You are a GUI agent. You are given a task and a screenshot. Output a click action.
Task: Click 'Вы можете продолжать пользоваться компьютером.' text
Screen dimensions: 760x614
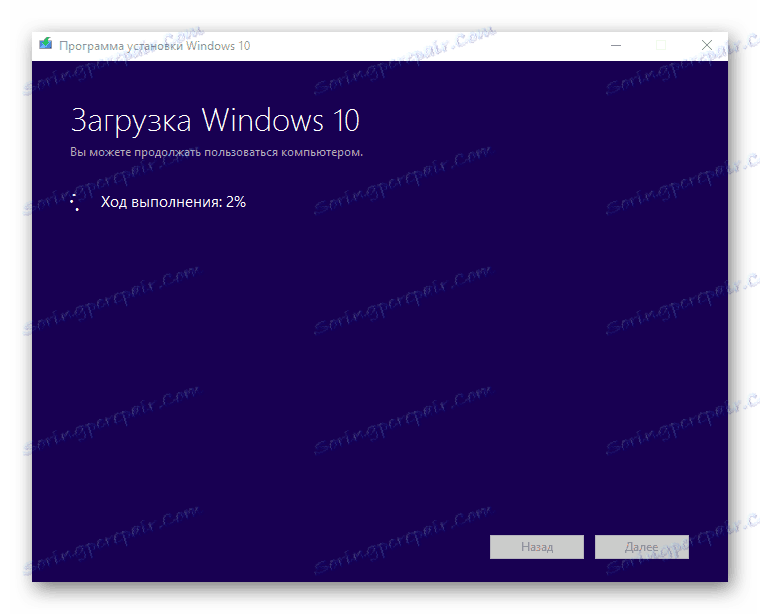click(x=216, y=152)
